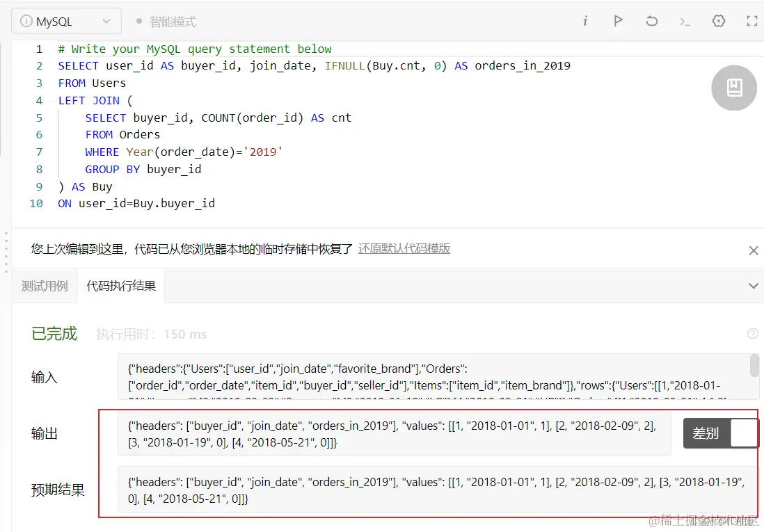Click line number 10 in the gutter
Viewport: 764px width, 532px height.
click(36, 204)
